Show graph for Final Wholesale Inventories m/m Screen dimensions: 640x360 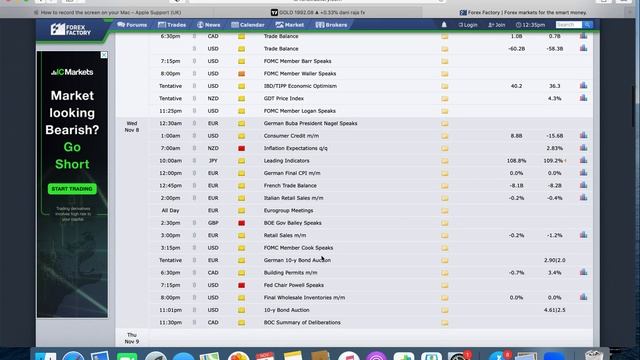[583, 297]
